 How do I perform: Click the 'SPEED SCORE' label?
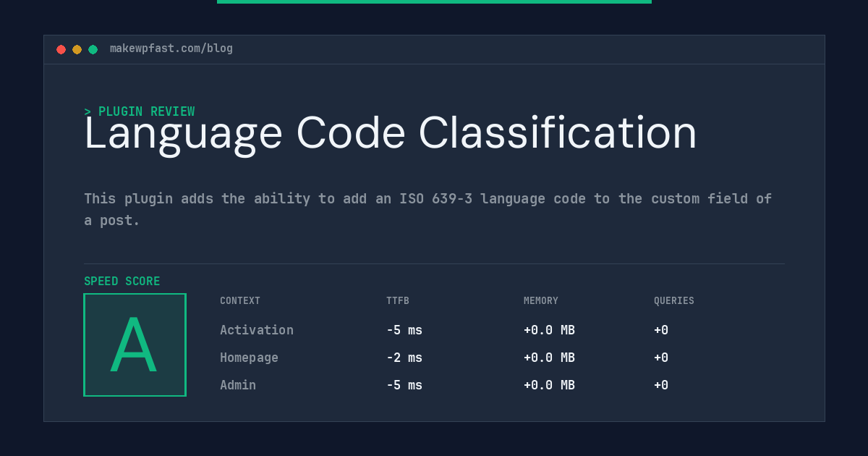point(122,281)
